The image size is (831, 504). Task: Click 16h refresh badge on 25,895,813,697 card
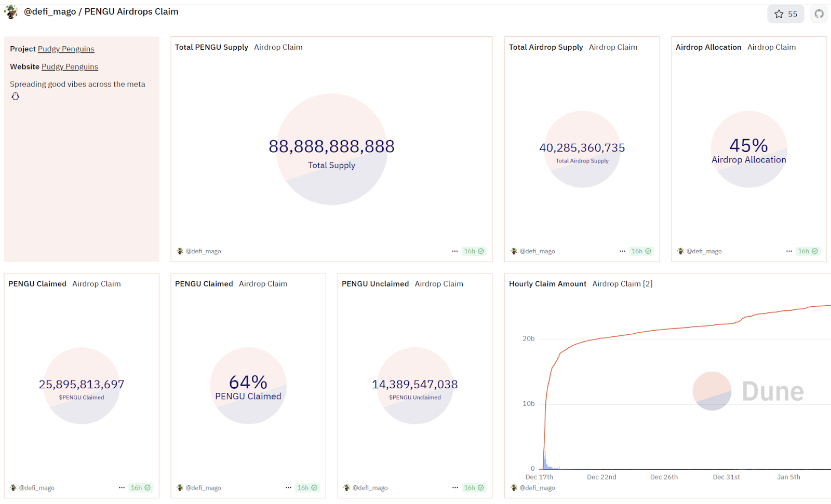[x=140, y=488]
